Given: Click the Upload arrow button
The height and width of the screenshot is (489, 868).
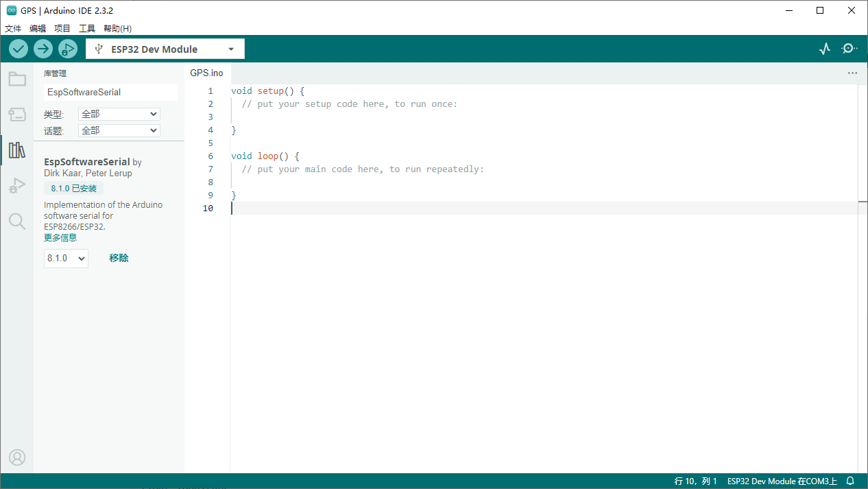Looking at the screenshot, I should 43,49.
